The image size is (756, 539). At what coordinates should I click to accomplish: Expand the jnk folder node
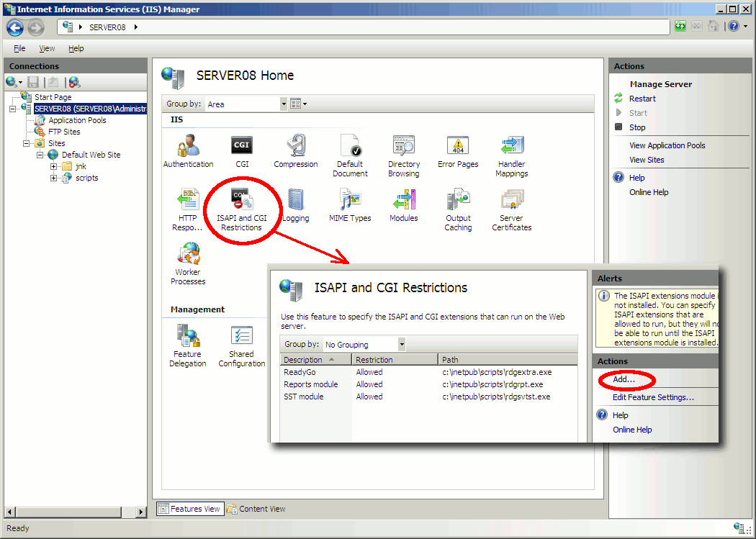pyautogui.click(x=53, y=167)
